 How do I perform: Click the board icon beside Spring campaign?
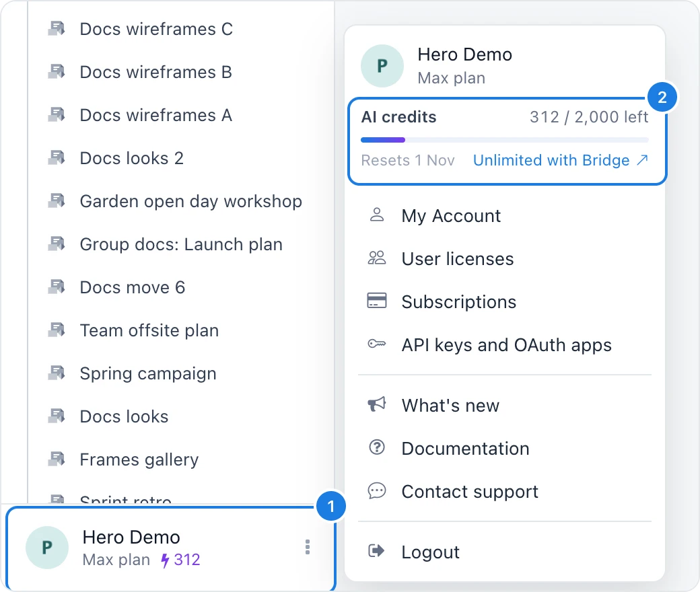(57, 373)
